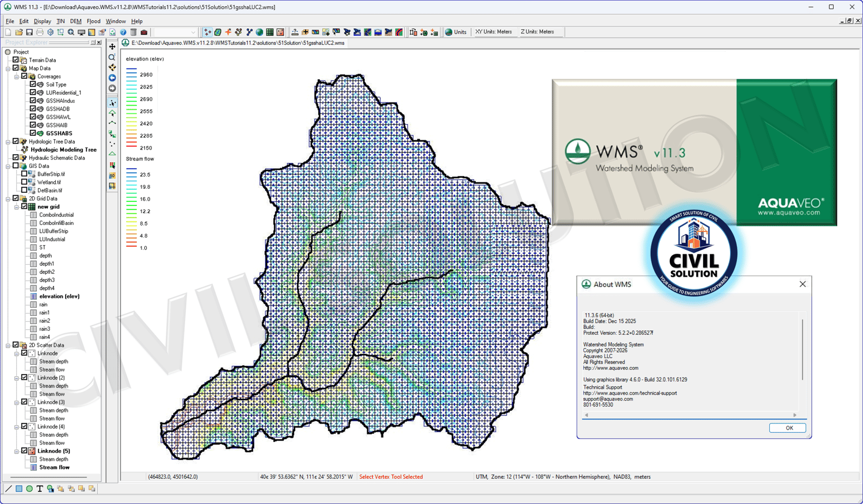Open the Help question-mark icon
The height and width of the screenshot is (504, 863).
[x=123, y=32]
